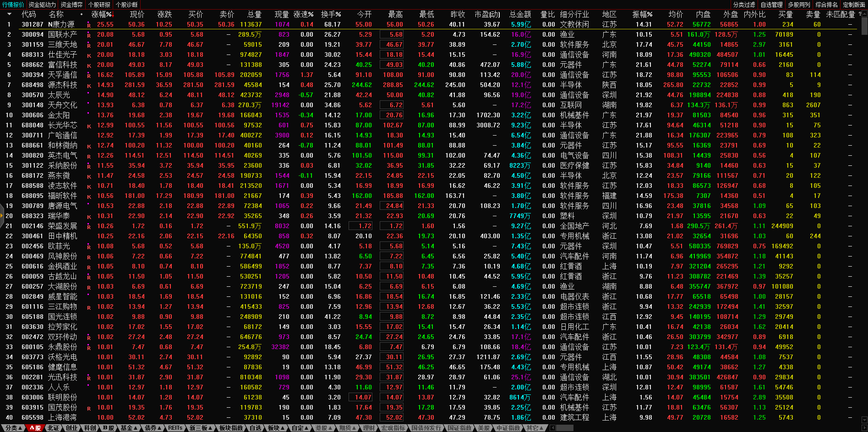Open 个股诊断 tab
Screen dimensions: 868x432
coord(126,5)
